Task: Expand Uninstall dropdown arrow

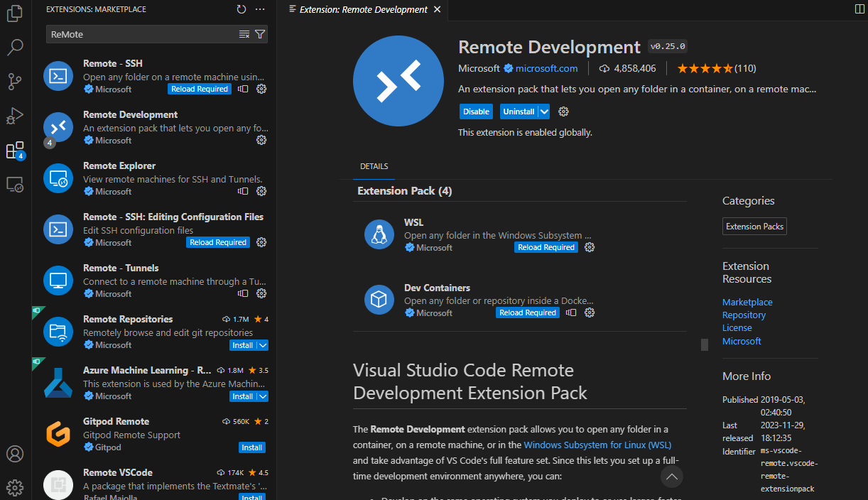Action: tap(544, 112)
